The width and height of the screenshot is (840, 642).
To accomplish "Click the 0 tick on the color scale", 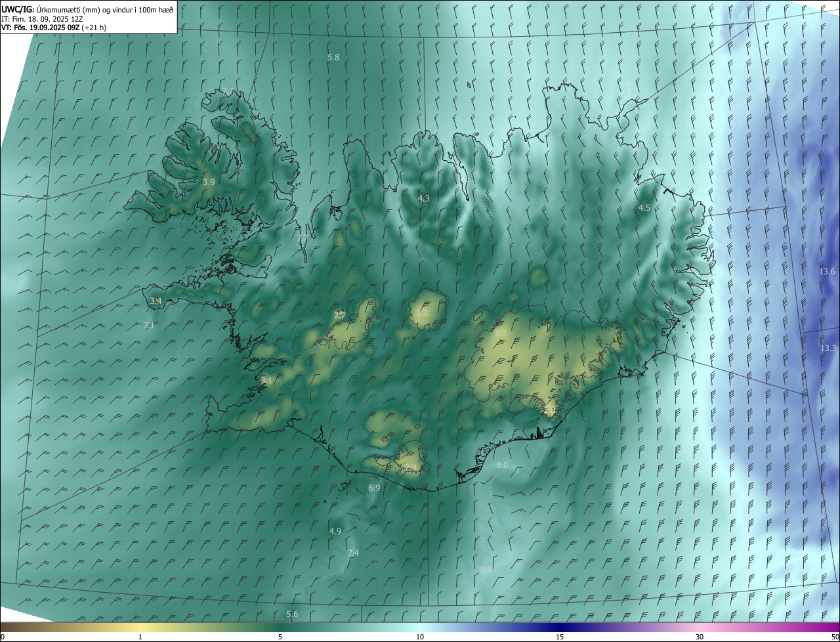I will [2, 637].
